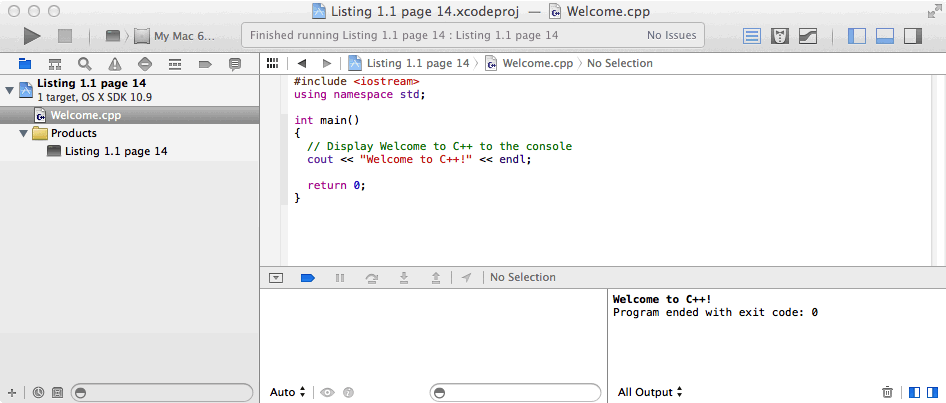Viewport: 946px width, 403px height.
Task: Open the Test navigator tab
Action: click(145, 63)
